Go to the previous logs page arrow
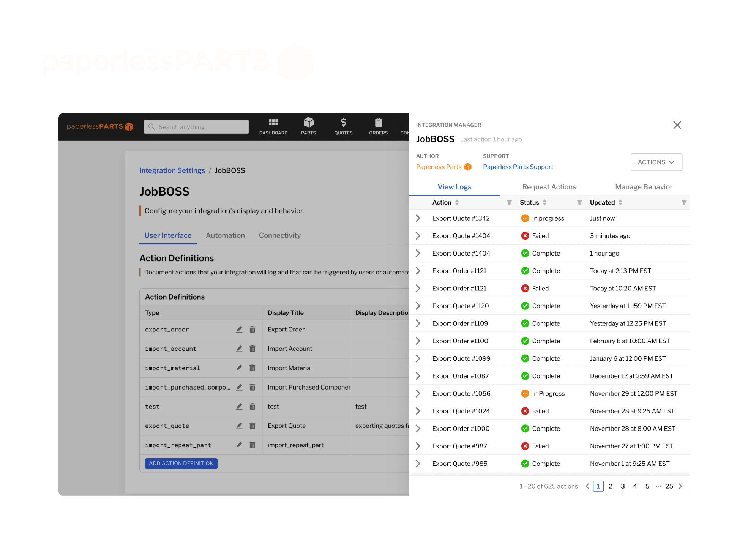This screenshot has height=560, width=748. pos(587,486)
